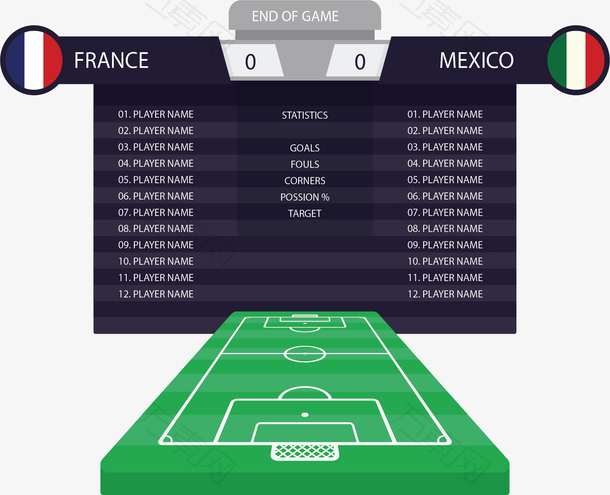Click the bottom-right corner arc of the pitch
Image resolution: width=610 pixels, height=495 pixels.
tap(443, 440)
